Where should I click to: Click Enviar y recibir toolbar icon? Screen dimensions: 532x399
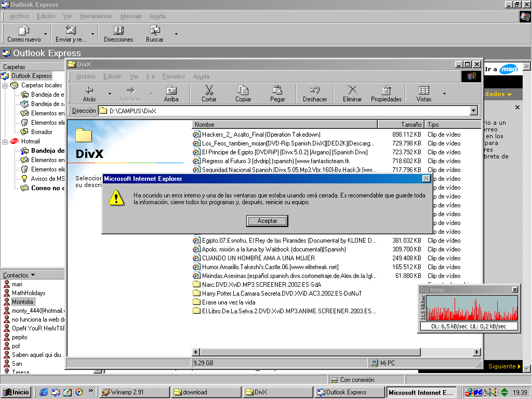(x=71, y=31)
